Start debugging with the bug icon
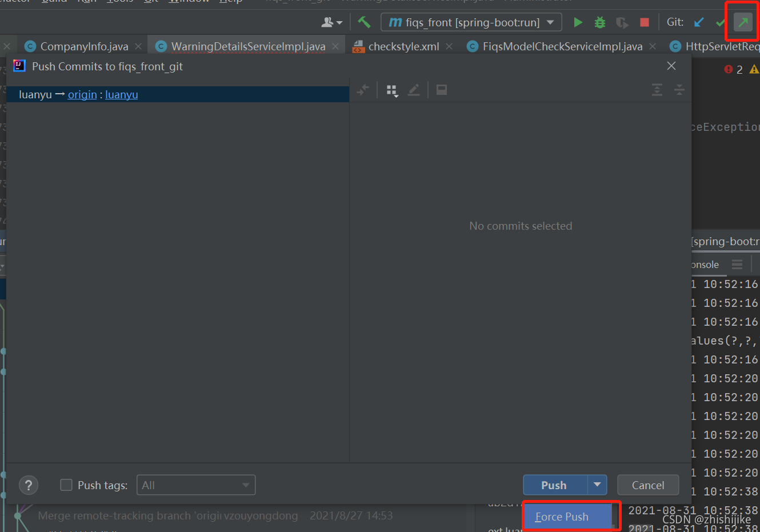The image size is (760, 532). tap(599, 22)
